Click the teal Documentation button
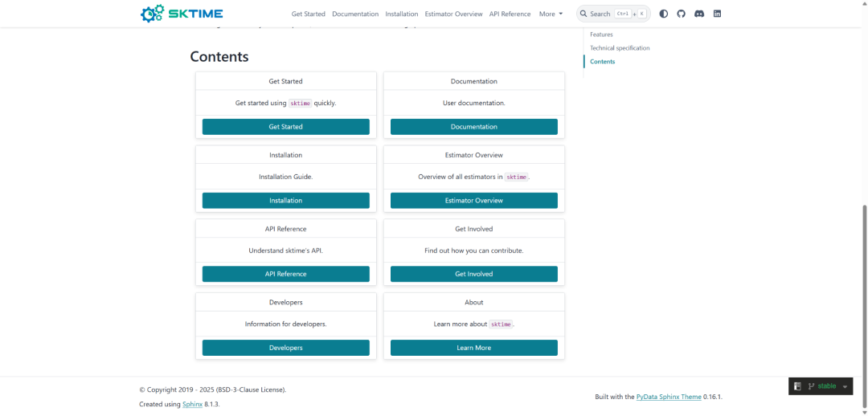Image resolution: width=868 pixels, height=416 pixels. tap(474, 127)
